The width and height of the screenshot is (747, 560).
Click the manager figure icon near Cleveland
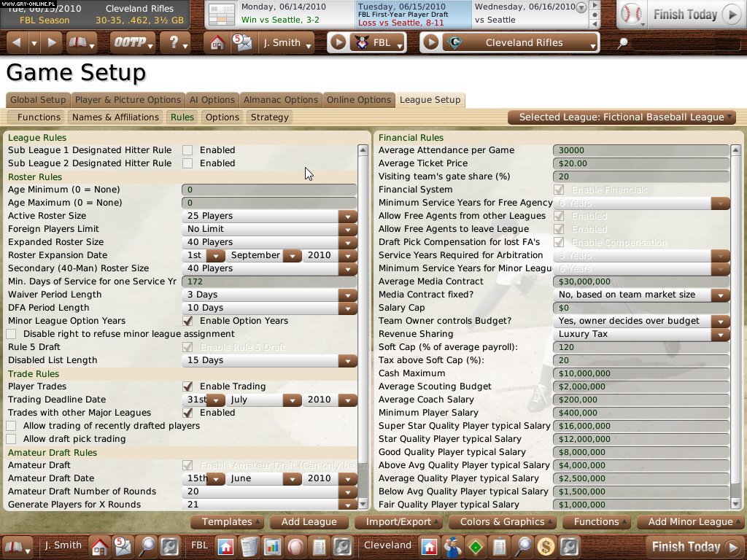click(453, 545)
